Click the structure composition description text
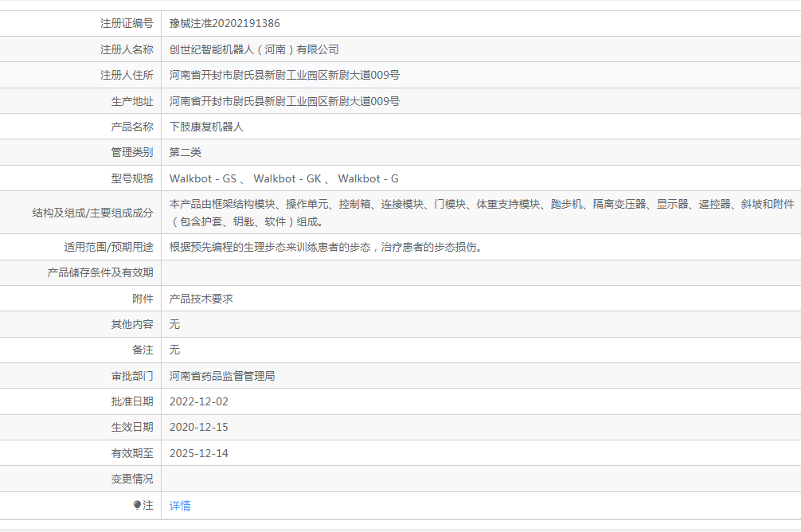The image size is (801, 532). pos(482,213)
